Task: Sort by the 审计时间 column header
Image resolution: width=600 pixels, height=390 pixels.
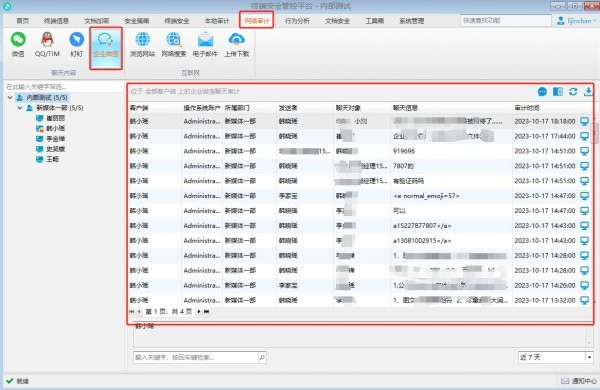Action: [527, 108]
